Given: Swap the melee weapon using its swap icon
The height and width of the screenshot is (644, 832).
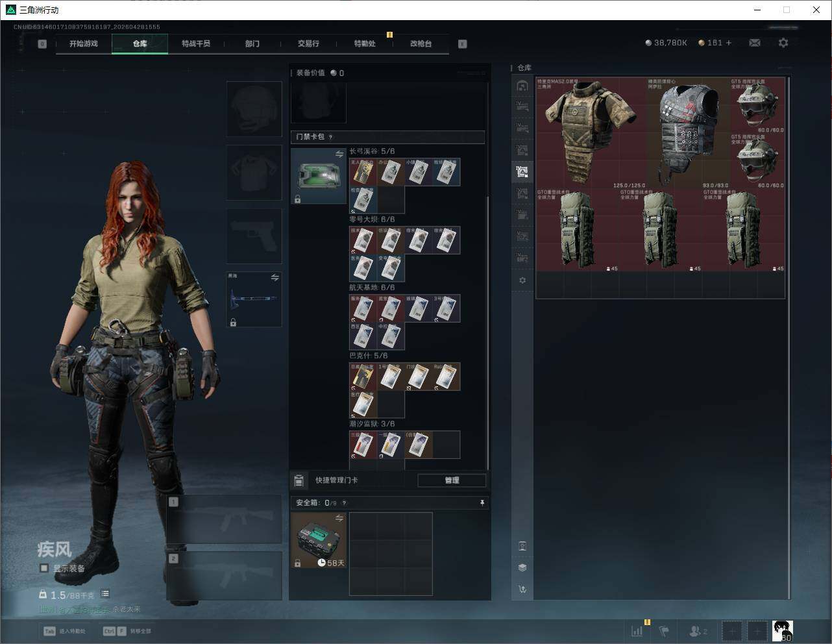Looking at the screenshot, I should (275, 278).
